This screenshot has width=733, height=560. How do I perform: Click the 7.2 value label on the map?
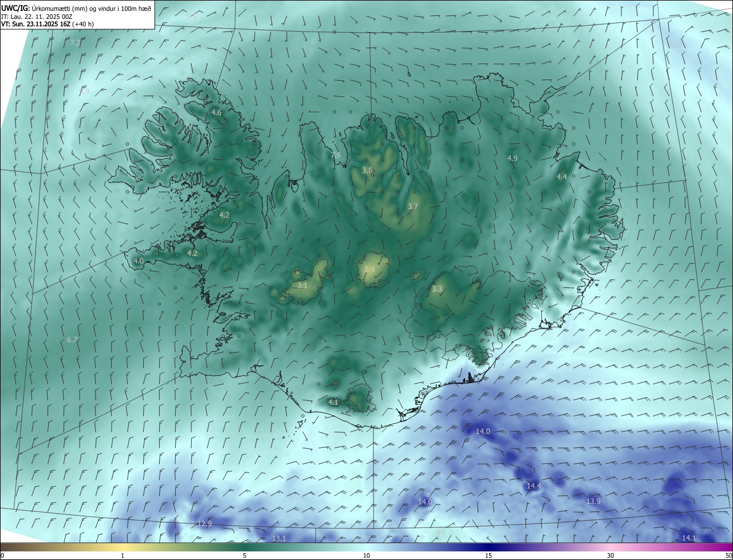75,43
